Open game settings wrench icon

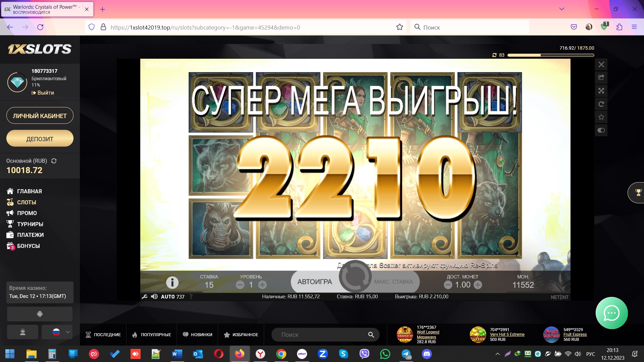pyautogui.click(x=145, y=297)
